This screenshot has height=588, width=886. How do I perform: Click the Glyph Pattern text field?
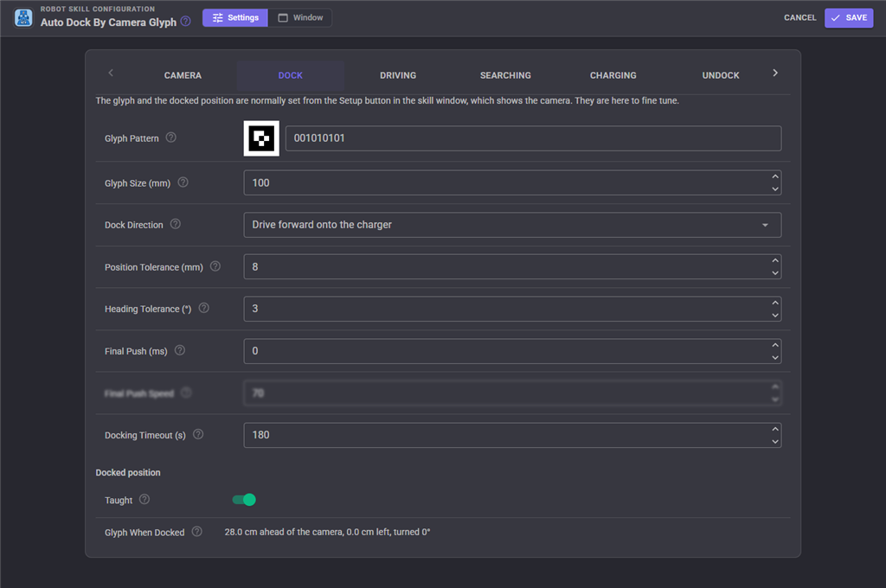point(533,138)
